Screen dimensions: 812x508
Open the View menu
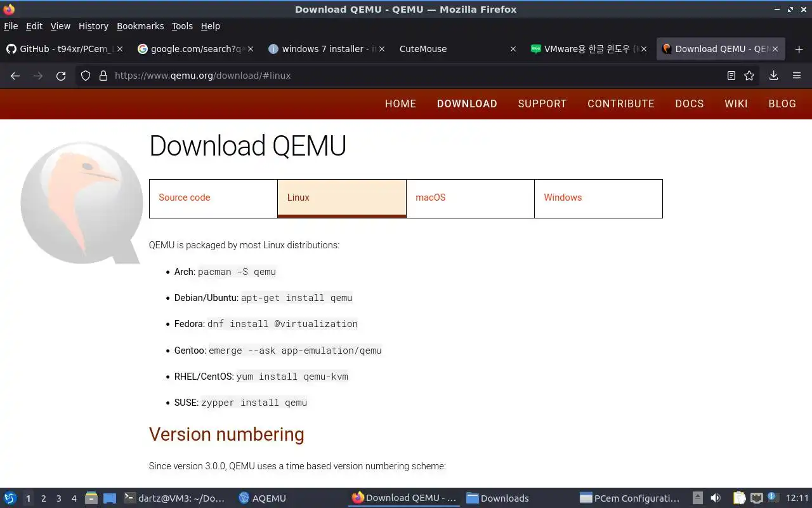point(60,26)
